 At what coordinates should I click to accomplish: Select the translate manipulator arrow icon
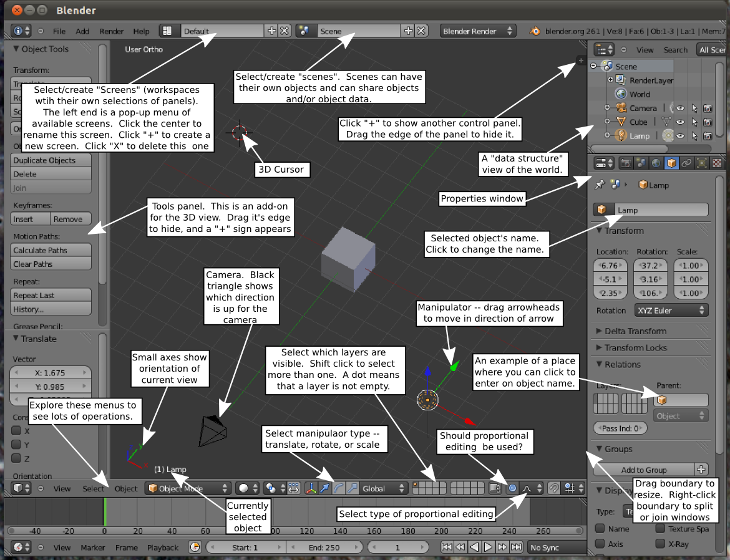tap(325, 488)
